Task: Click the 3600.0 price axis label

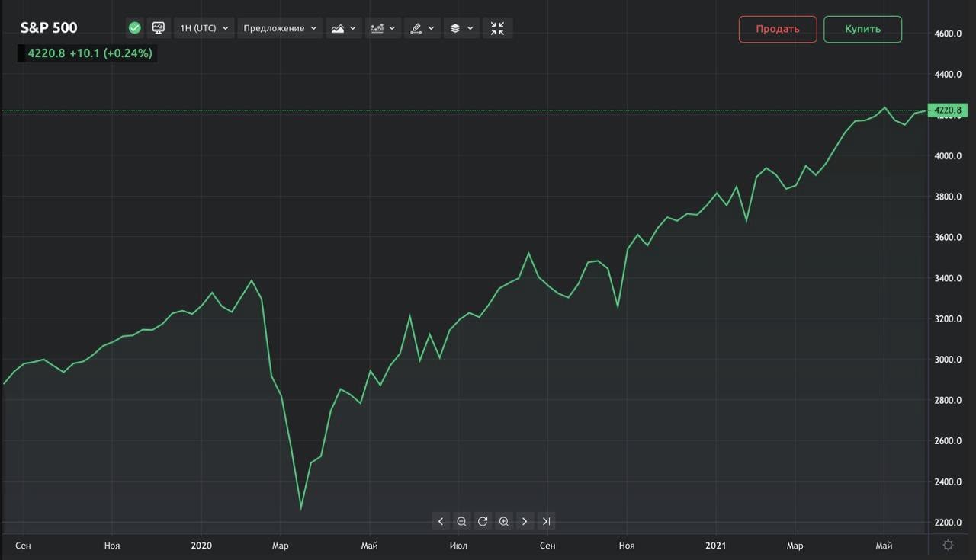Action: 949,238
